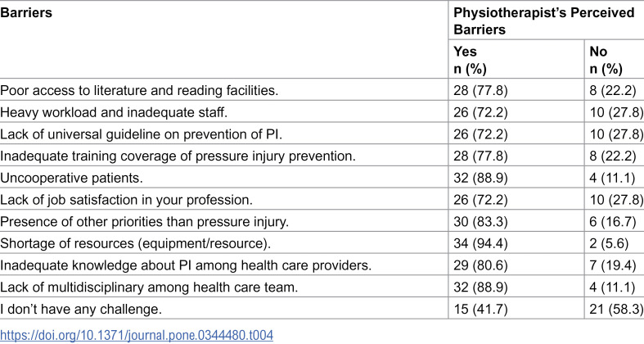Select the 'Uncooperative patients' row
The image size is (644, 344).
coord(71,178)
